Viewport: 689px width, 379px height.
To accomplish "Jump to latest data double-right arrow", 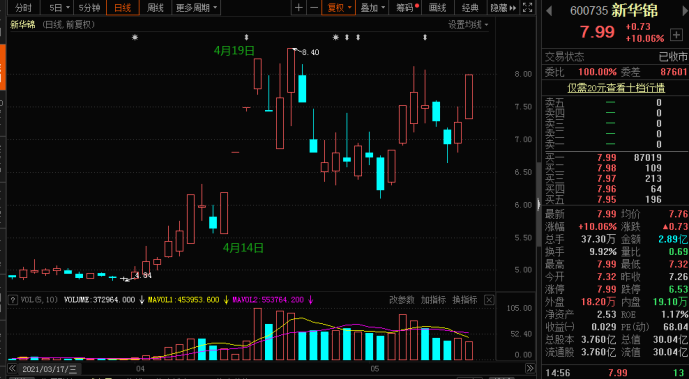I will pyautogui.click(x=530, y=368).
